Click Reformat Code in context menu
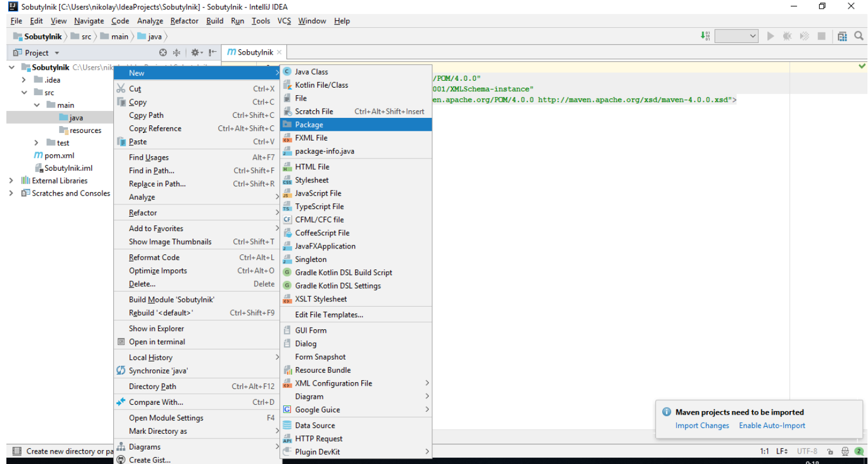 click(x=196, y=257)
